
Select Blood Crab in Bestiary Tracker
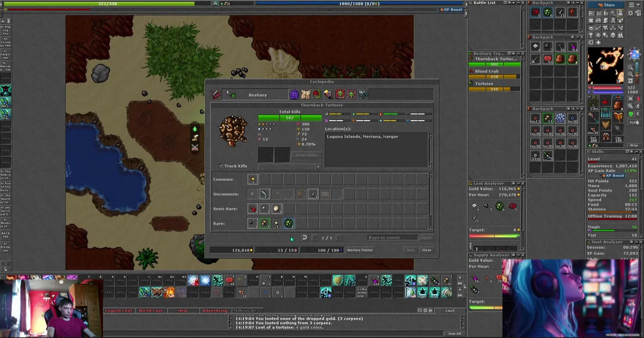(487, 71)
